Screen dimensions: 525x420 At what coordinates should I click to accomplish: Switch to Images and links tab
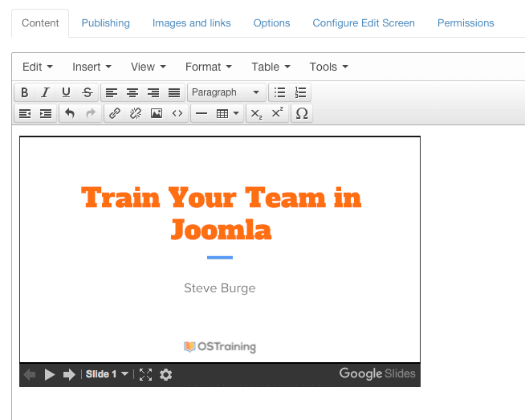click(192, 23)
